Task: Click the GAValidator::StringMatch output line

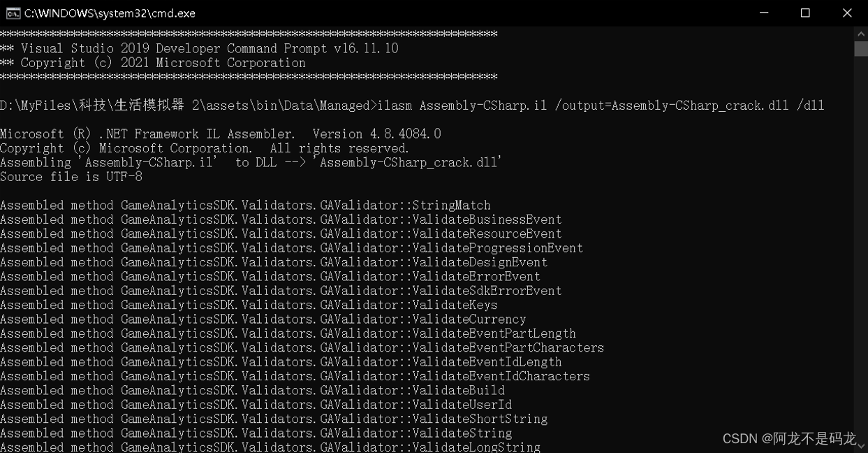Action: 245,206
